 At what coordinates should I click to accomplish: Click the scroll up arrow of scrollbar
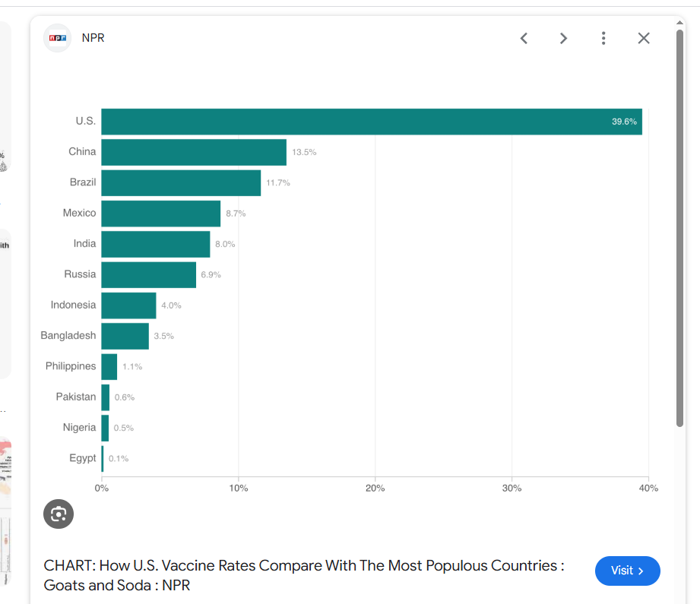click(680, 22)
